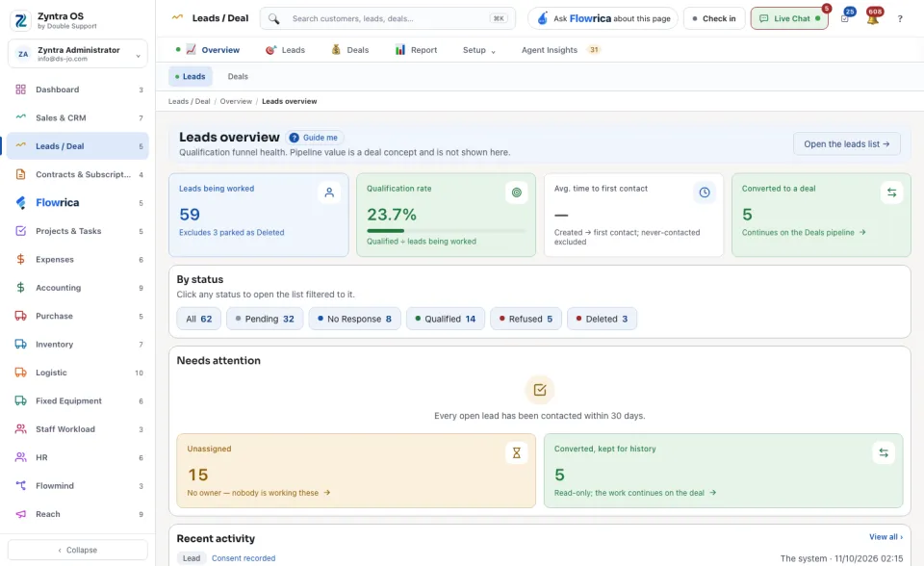924x566 pixels.
Task: Click the Inventory truck icon
Action: pos(20,345)
